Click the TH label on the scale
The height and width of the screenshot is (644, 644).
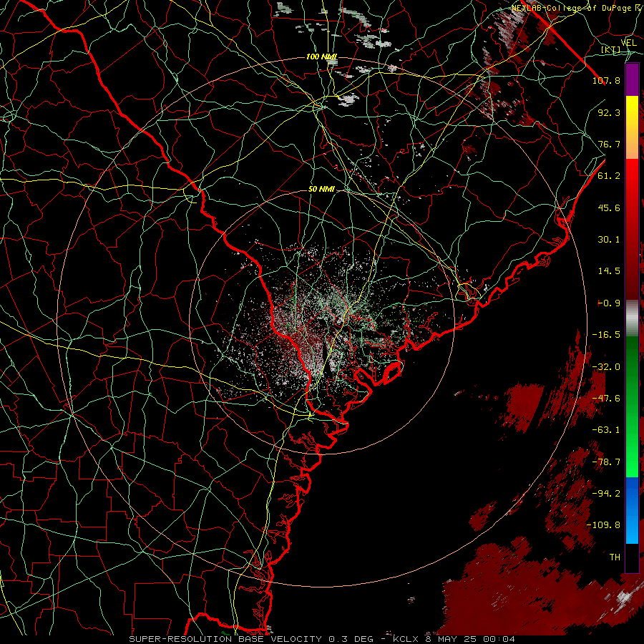click(615, 557)
